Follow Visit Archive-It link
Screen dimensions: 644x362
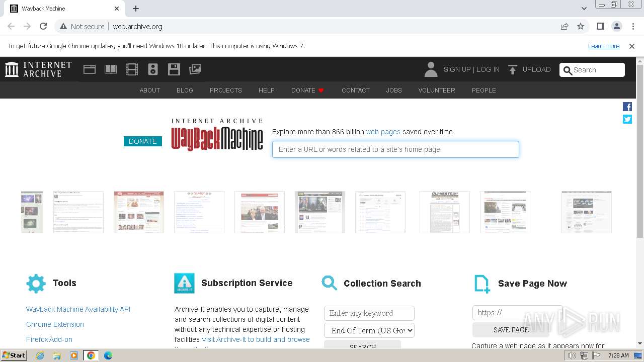pos(256,339)
